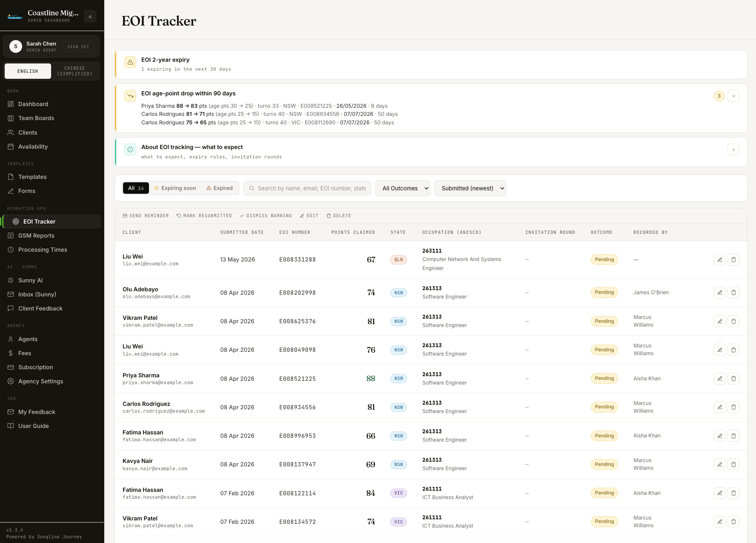Click Submitted Date column header
This screenshot has width=756, height=543.
[x=242, y=233]
